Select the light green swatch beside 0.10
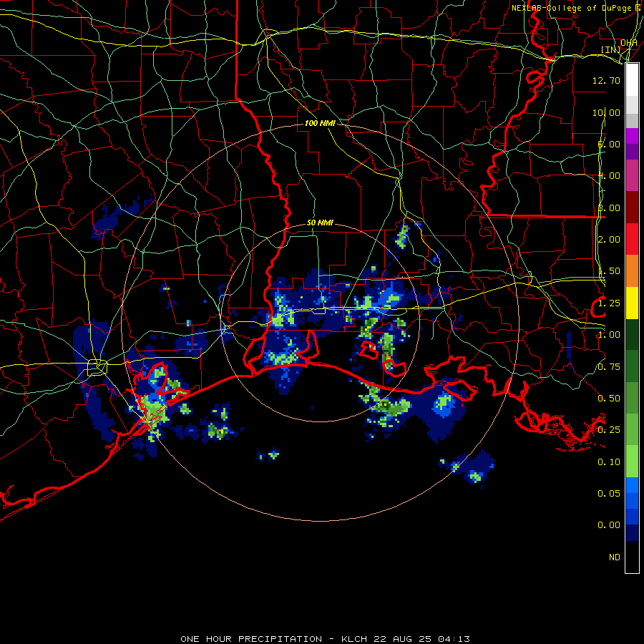This screenshot has width=644, height=644. tap(632, 462)
